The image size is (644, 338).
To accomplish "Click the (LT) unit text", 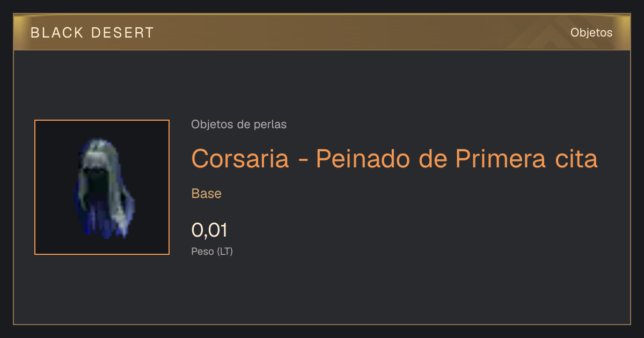I will coord(225,251).
